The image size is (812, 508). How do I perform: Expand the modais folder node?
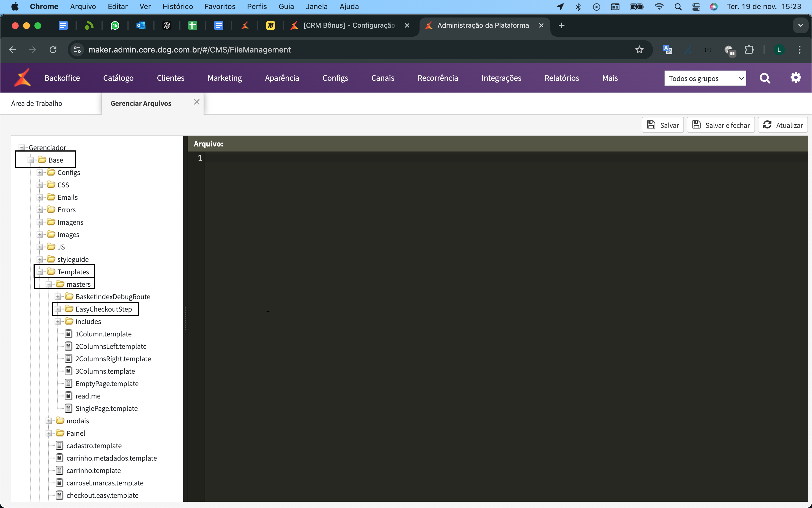click(49, 421)
